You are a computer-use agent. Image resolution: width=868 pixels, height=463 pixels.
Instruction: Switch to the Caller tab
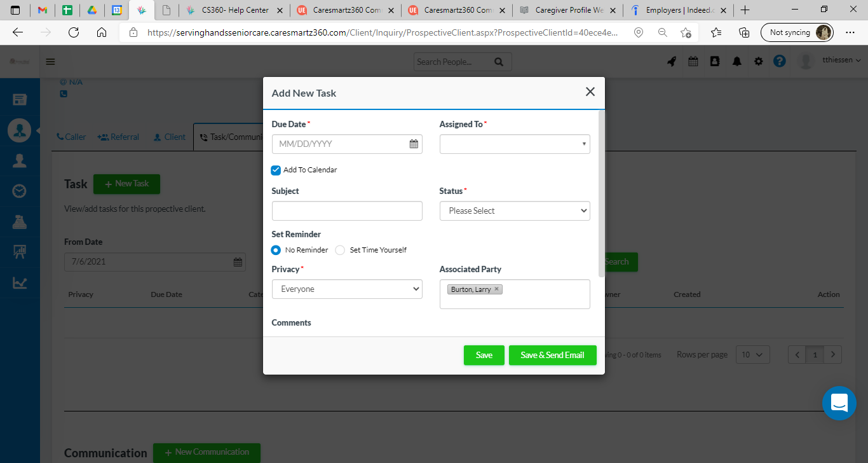(71, 137)
